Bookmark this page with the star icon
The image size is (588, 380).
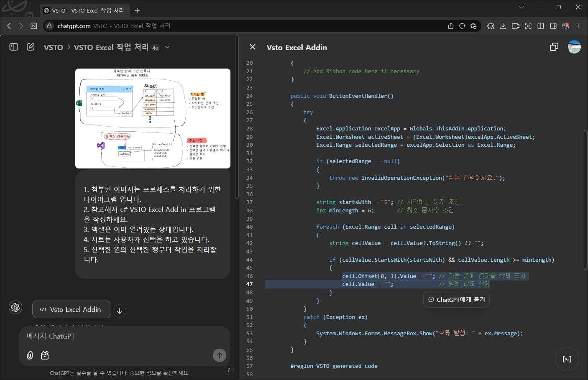point(473,26)
